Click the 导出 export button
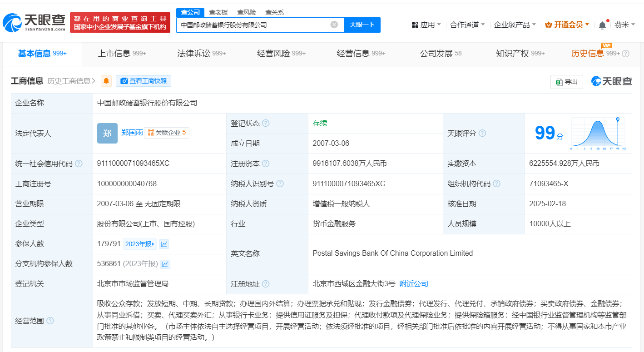The width and height of the screenshot is (644, 352). [567, 82]
